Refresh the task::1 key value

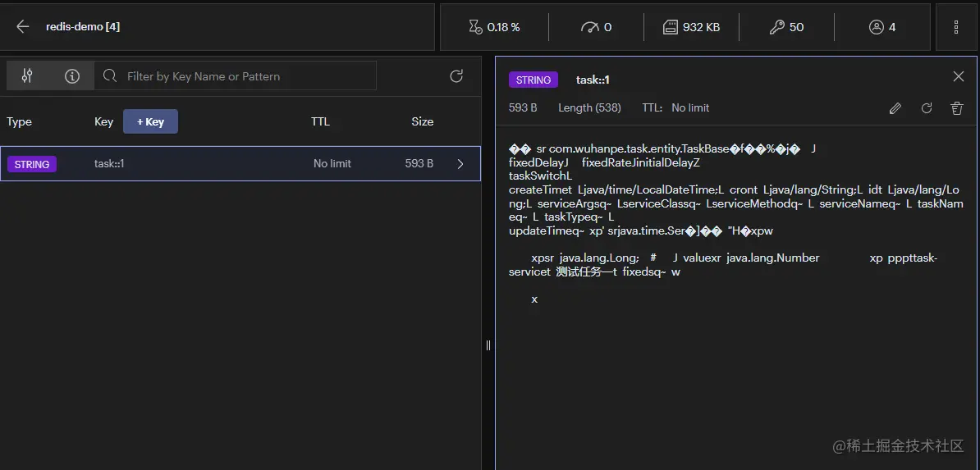(927, 108)
